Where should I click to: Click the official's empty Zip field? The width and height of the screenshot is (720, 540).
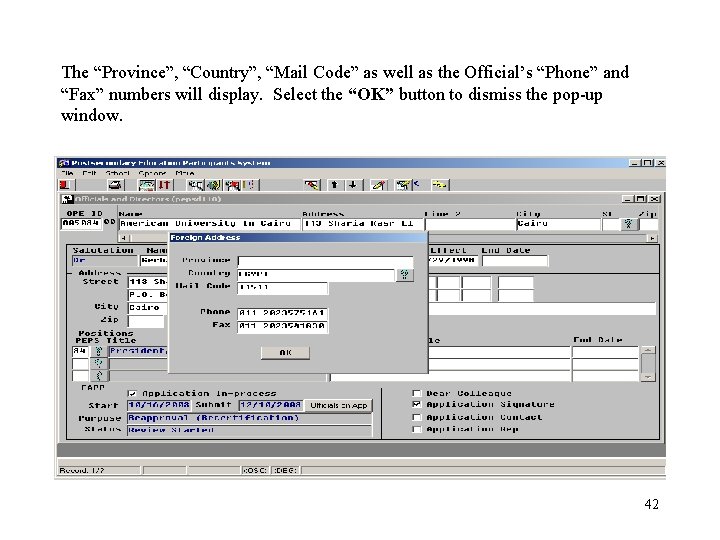[x=146, y=321]
